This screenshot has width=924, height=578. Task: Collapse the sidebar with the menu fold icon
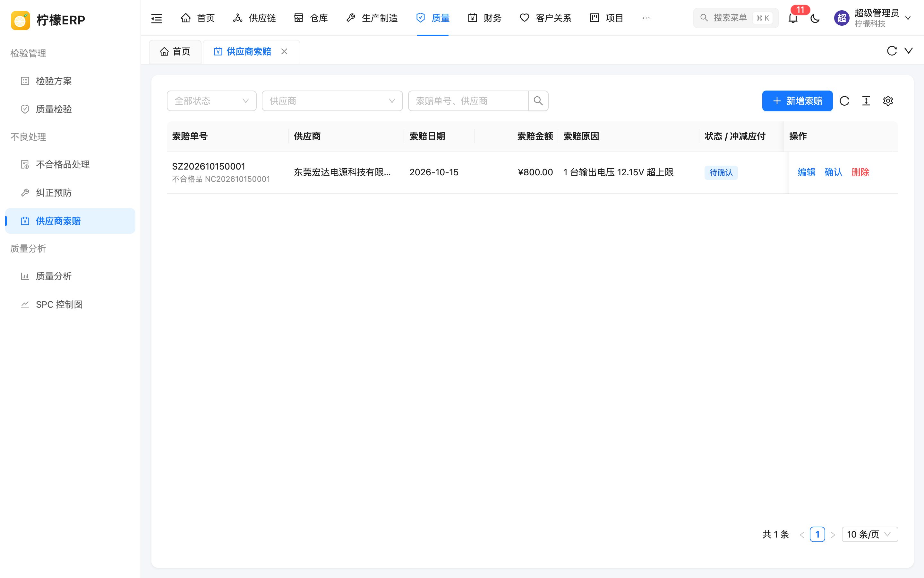[x=157, y=18]
